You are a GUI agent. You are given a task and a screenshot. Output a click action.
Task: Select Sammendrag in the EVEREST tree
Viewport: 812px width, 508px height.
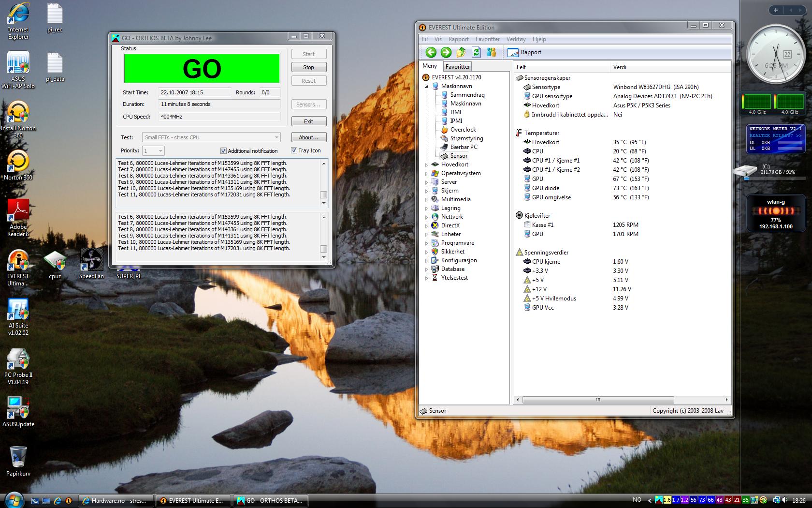click(467, 95)
